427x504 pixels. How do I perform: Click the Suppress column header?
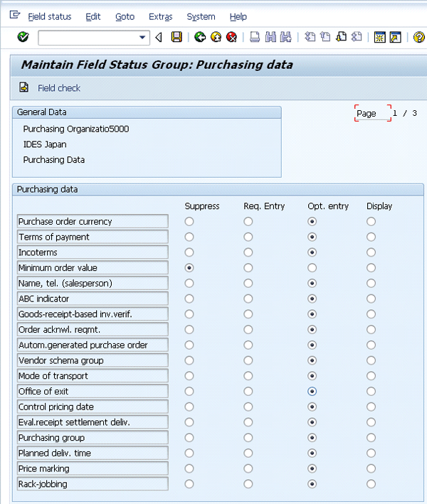pyautogui.click(x=202, y=206)
